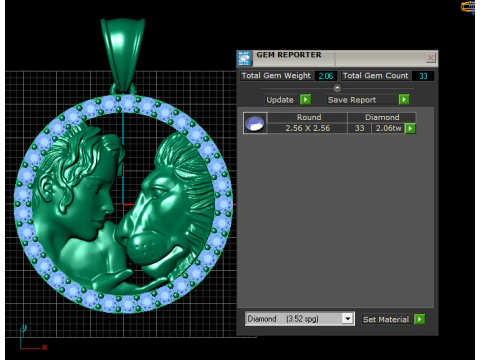Select the 2.56 X 2.56 size cell
Viewport: 480px width, 360px height.
[x=307, y=128]
